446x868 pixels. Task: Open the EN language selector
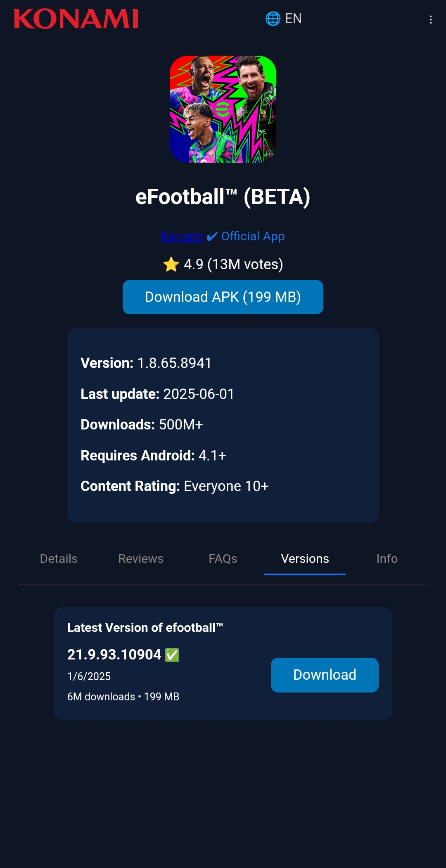[x=293, y=19]
